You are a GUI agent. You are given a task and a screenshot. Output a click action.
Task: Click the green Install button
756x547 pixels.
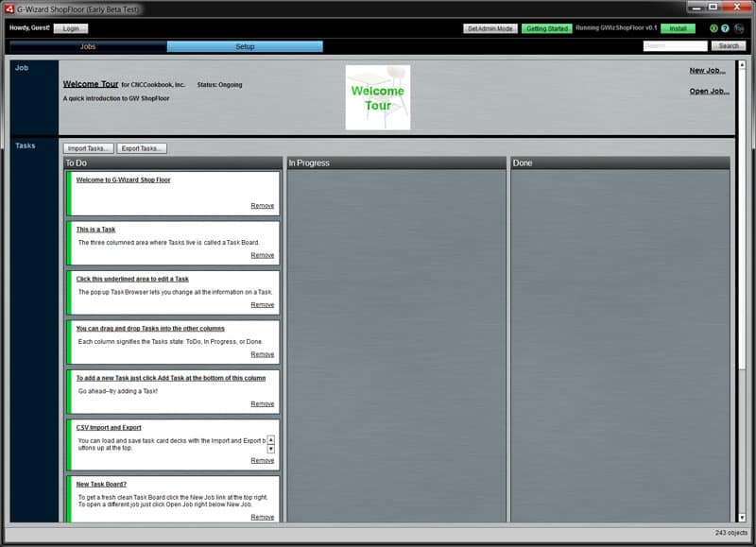[x=678, y=28]
